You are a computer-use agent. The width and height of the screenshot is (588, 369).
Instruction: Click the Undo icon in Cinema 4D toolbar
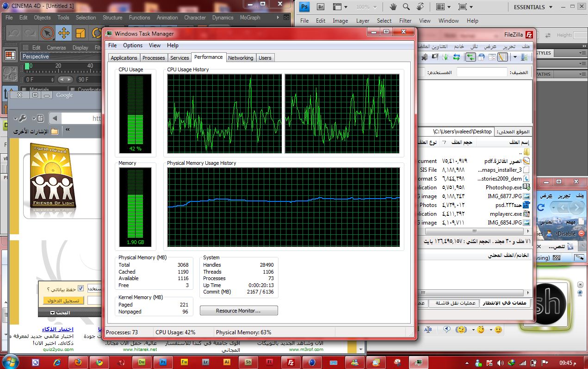coord(13,33)
